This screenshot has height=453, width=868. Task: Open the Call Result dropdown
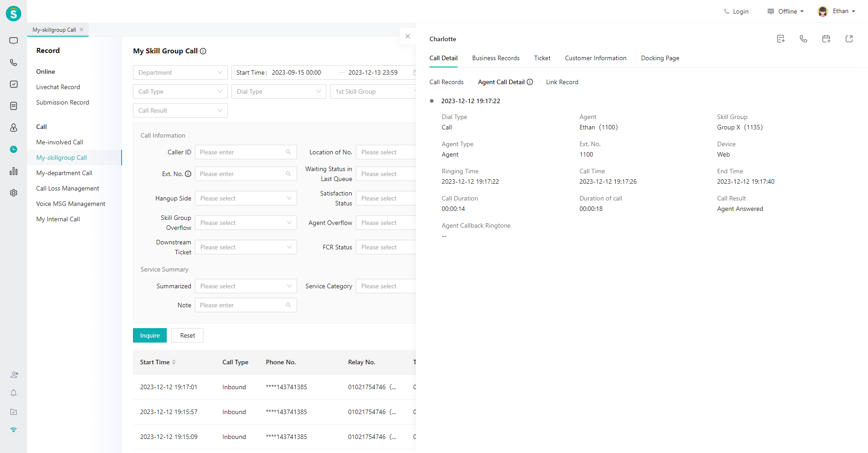180,110
